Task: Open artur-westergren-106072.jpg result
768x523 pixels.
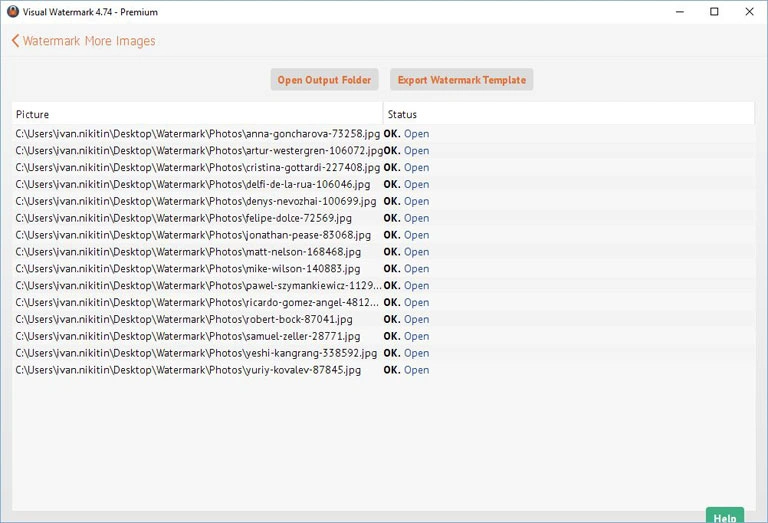Action: pos(417,151)
